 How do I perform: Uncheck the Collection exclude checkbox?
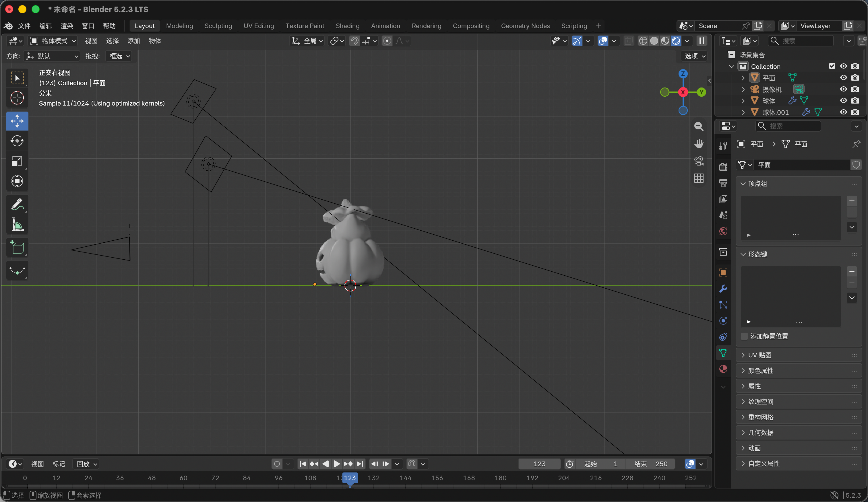832,66
